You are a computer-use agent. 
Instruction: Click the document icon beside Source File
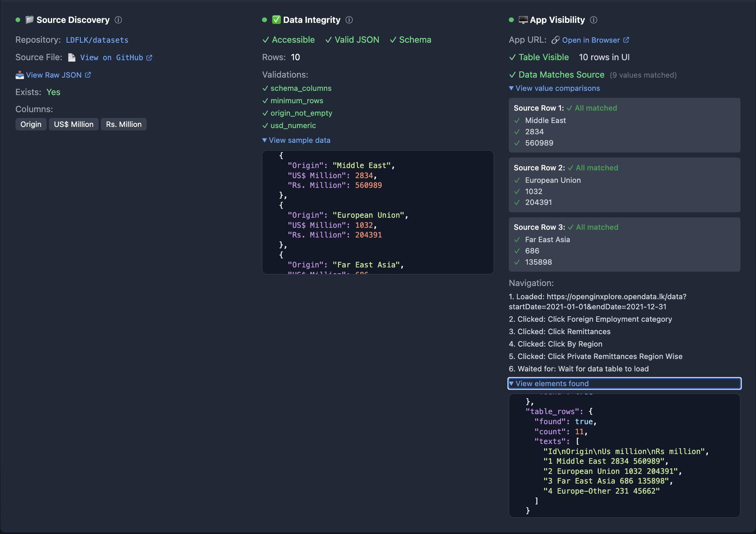pyautogui.click(x=71, y=57)
